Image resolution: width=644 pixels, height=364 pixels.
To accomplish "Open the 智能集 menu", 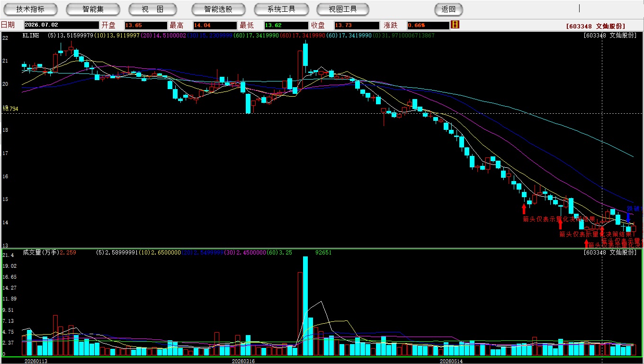I will 93,9.
